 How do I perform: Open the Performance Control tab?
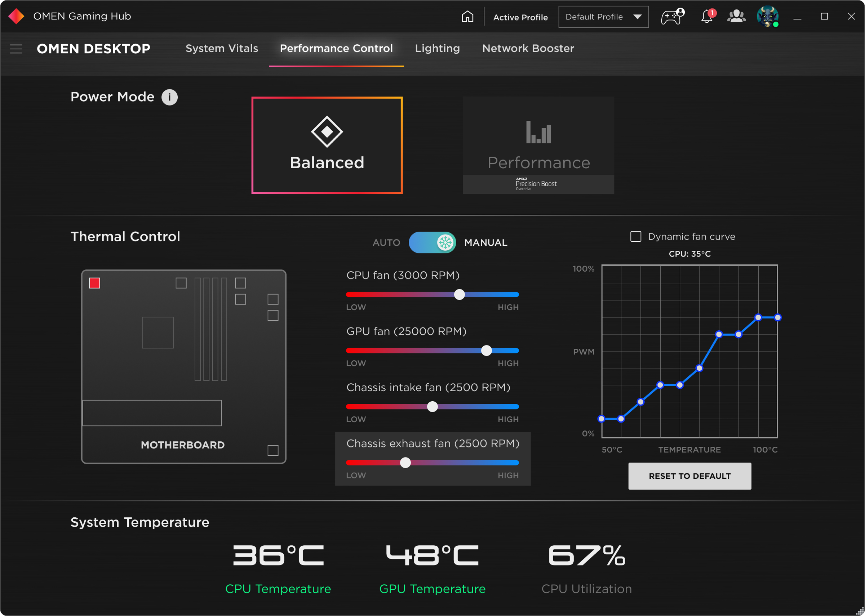(x=337, y=49)
